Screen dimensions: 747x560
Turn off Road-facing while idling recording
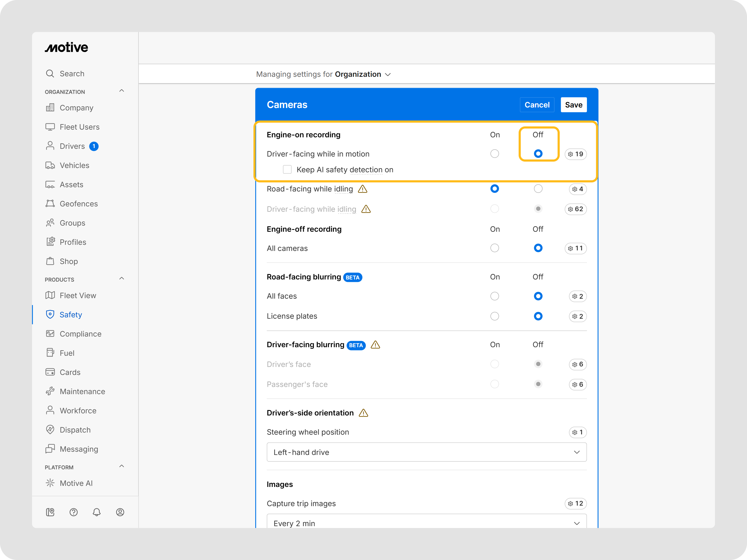pyautogui.click(x=538, y=189)
